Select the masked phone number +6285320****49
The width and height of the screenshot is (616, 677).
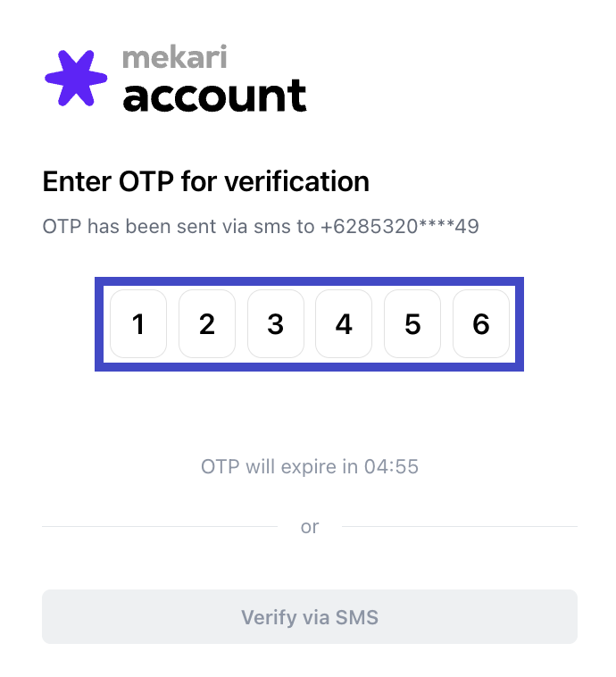click(401, 226)
